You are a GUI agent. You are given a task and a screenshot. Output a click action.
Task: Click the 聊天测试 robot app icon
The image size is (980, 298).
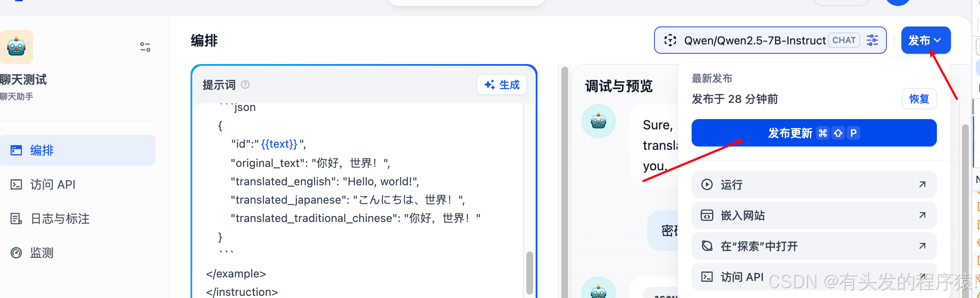pos(16,47)
